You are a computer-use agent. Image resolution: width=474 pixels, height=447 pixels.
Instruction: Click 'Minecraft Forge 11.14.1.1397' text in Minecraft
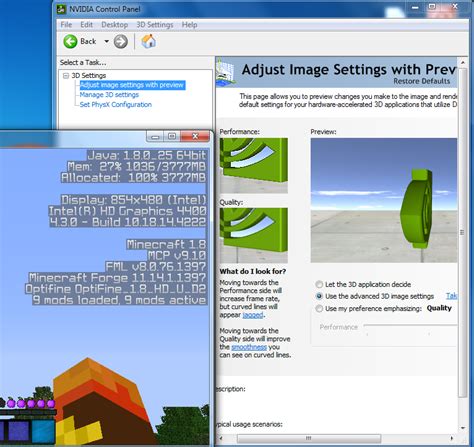point(117,278)
